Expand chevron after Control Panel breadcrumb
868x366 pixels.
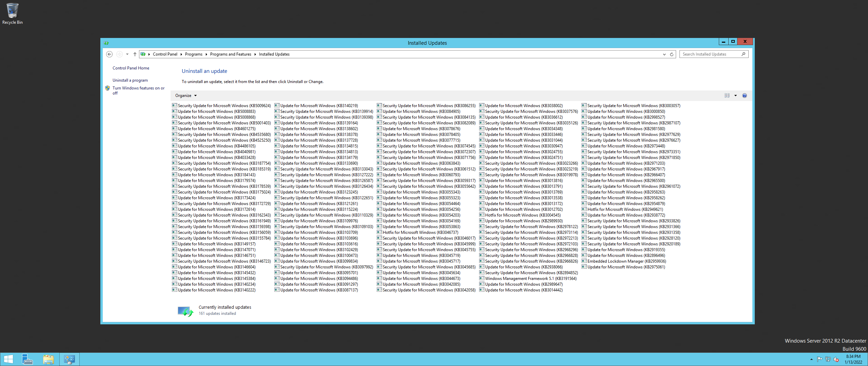click(181, 54)
